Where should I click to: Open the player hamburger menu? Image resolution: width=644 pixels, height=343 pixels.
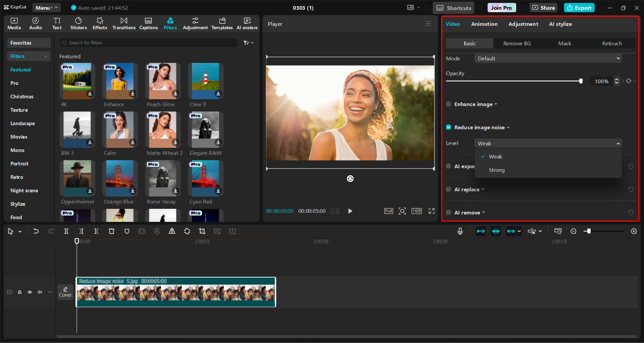click(x=428, y=24)
